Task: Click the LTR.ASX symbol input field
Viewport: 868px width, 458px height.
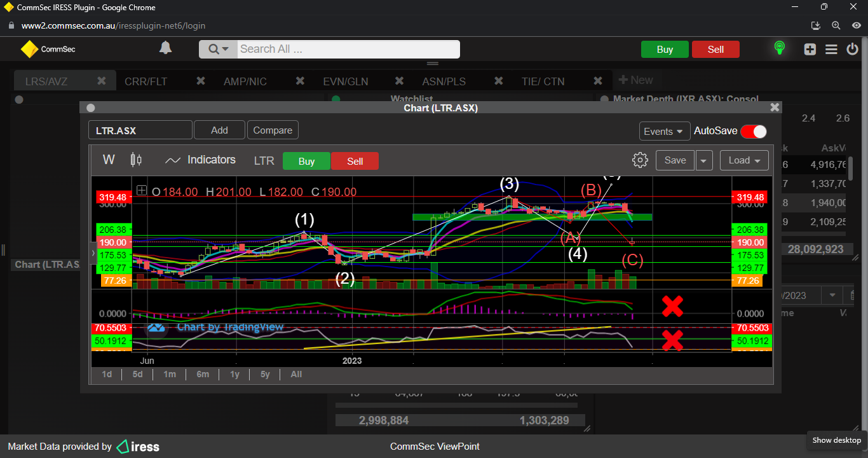Action: [140, 130]
